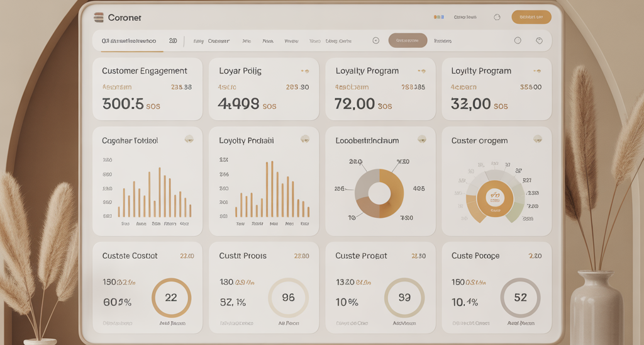Click the circle icon second from right in tab bar
The height and width of the screenshot is (345, 644).
(518, 40)
